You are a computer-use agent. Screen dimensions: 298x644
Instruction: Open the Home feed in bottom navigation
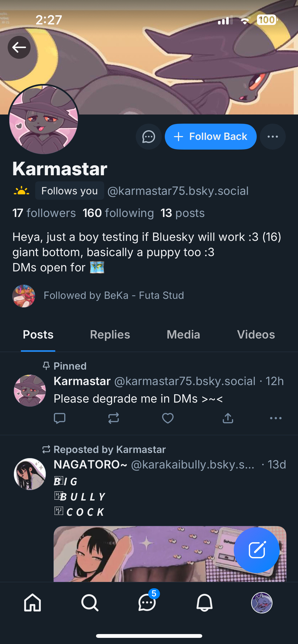pos(33,602)
